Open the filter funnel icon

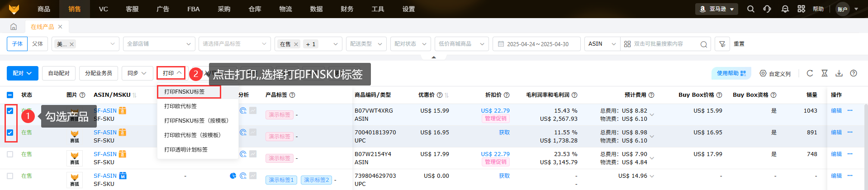click(x=722, y=44)
